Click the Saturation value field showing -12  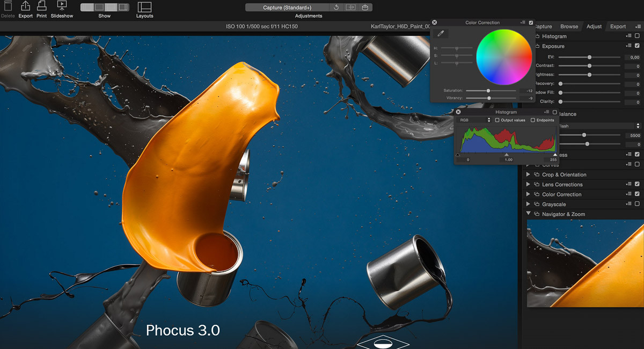[526, 91]
